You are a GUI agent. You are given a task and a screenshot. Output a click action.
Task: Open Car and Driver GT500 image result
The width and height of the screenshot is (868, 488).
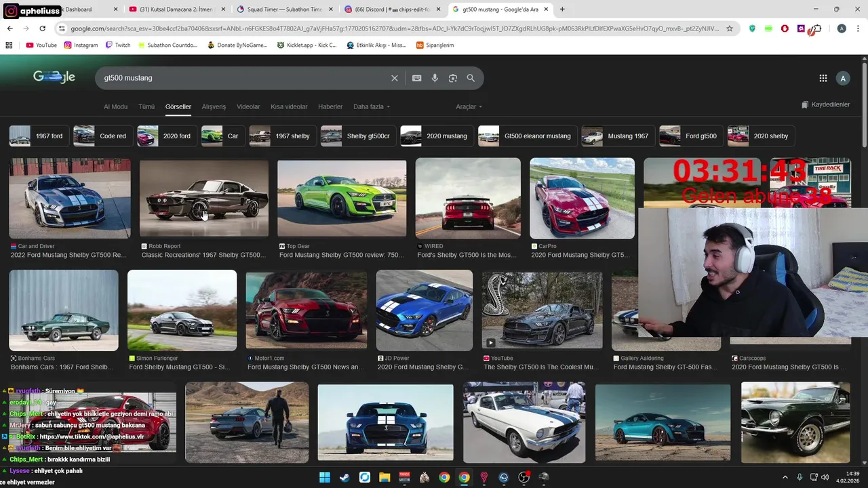click(x=70, y=198)
